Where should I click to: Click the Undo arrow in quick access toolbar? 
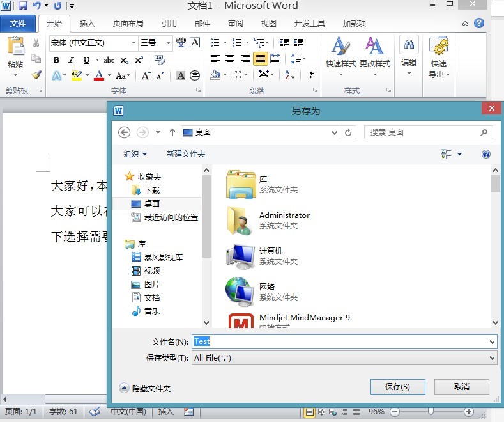click(36, 6)
